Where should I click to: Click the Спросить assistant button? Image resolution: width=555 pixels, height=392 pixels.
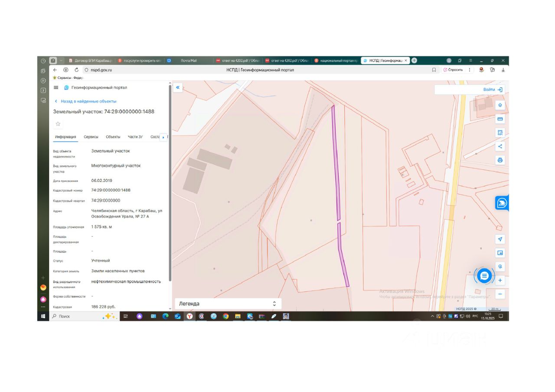click(x=453, y=70)
